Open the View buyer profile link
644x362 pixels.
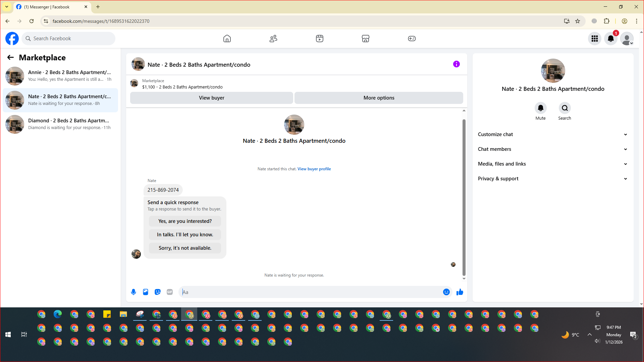314,169
